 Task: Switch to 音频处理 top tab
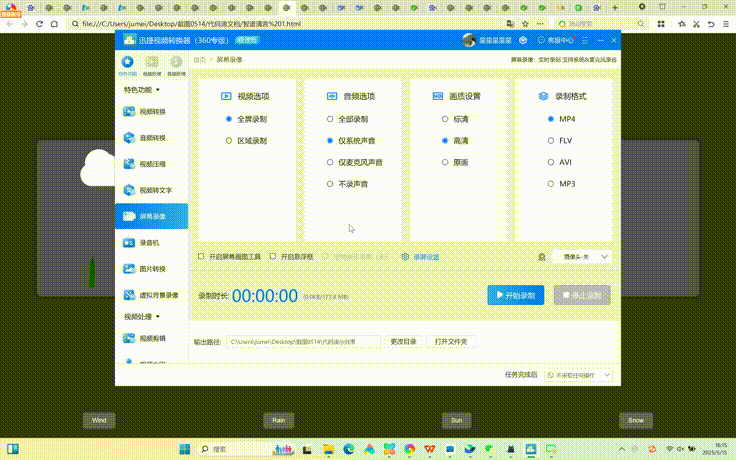[176, 66]
